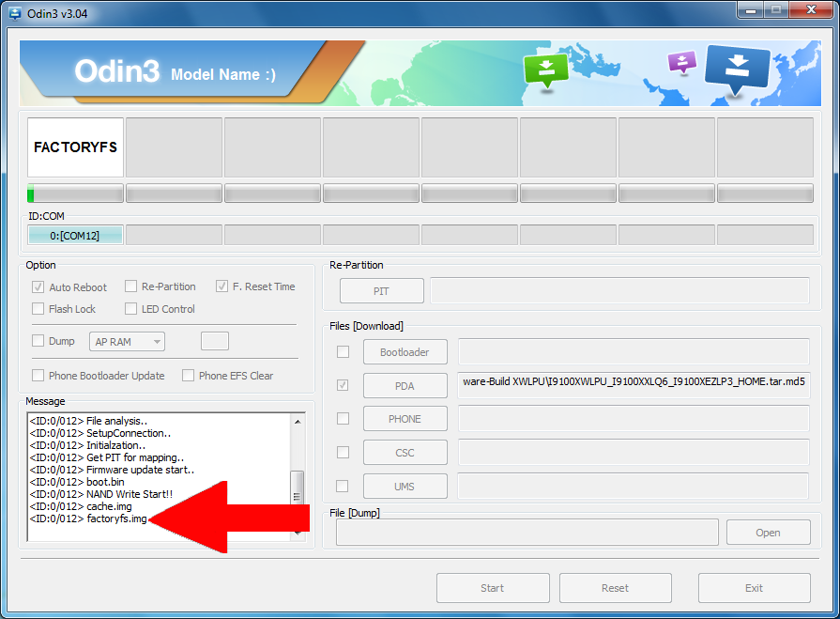Viewport: 840px width, 619px height.
Task: Click the PHONE file button
Action: point(405,419)
